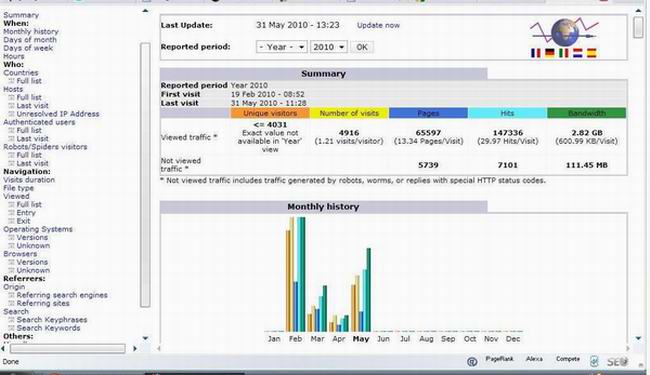
Task: Click the Compete status bar item
Action: (x=568, y=359)
